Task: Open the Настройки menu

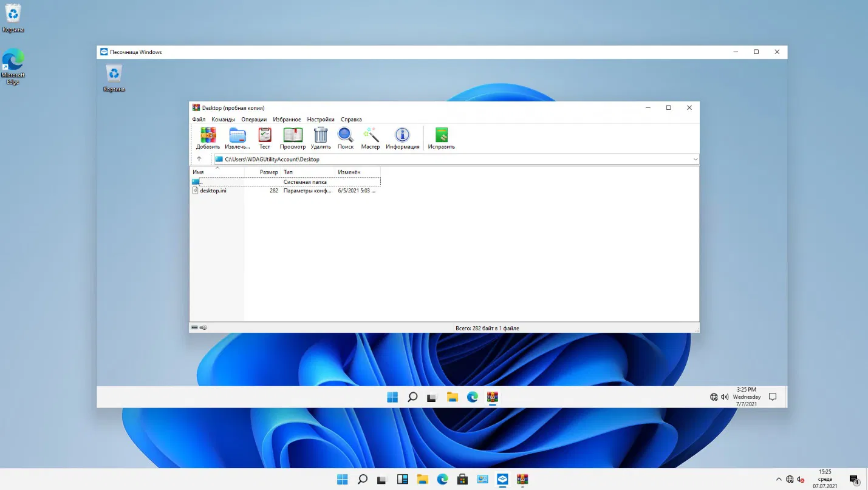Action: click(x=320, y=120)
